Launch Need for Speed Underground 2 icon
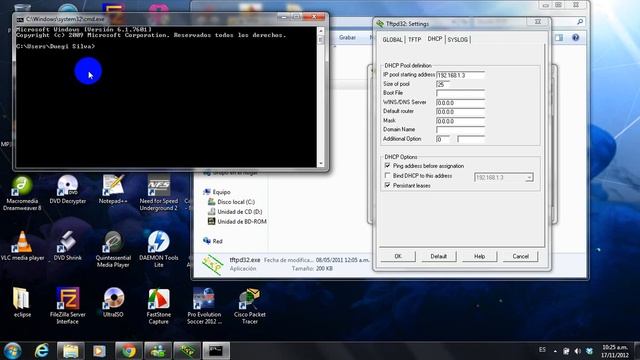The image size is (640, 360). click(158, 193)
